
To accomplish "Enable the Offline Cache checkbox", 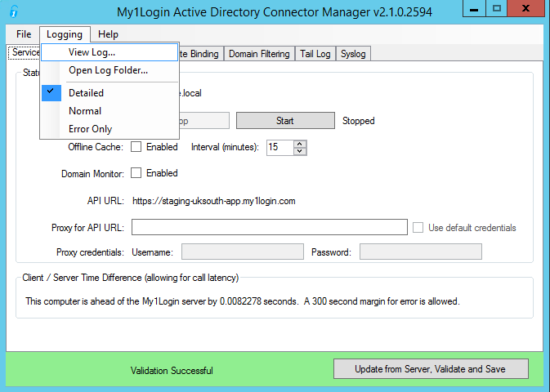I will (x=136, y=146).
